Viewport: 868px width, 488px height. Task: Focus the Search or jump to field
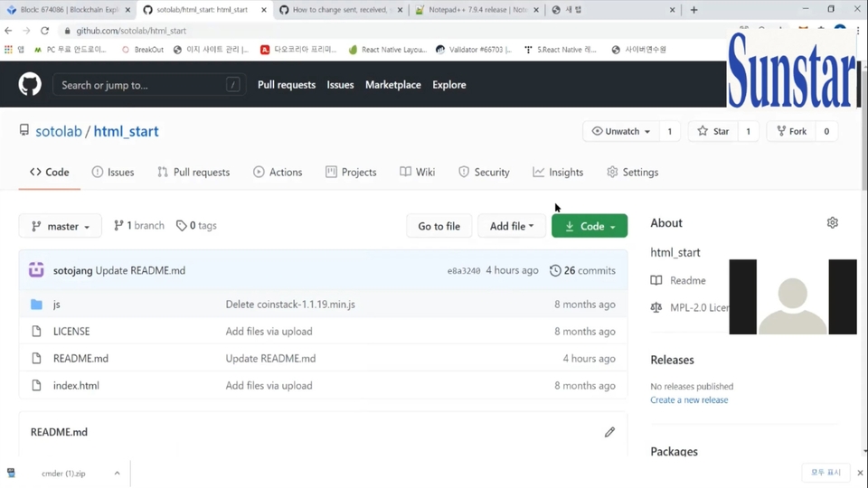point(149,85)
